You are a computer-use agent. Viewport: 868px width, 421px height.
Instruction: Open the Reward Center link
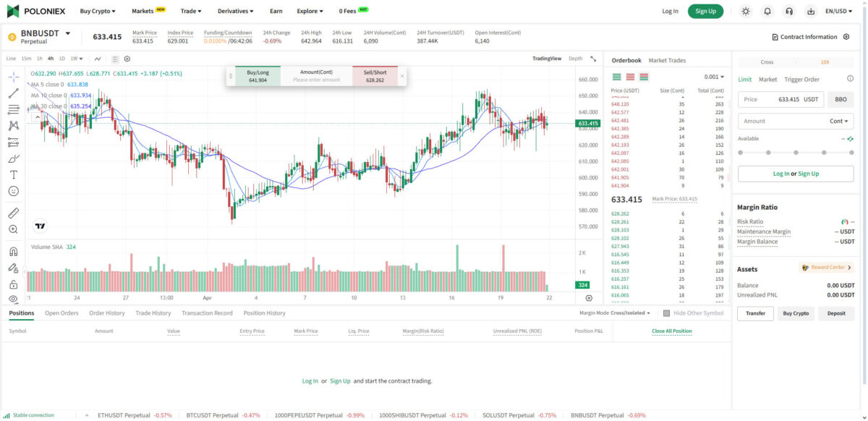point(827,268)
